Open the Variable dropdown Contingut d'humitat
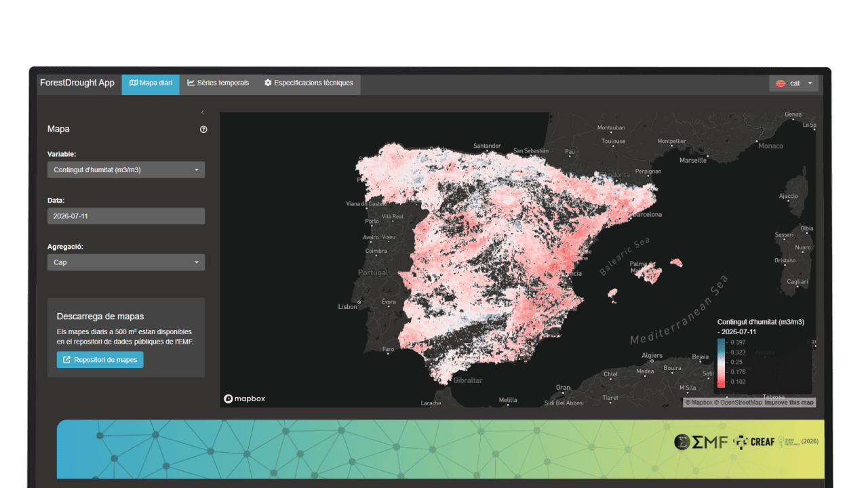The height and width of the screenshot is (488, 868). click(126, 170)
